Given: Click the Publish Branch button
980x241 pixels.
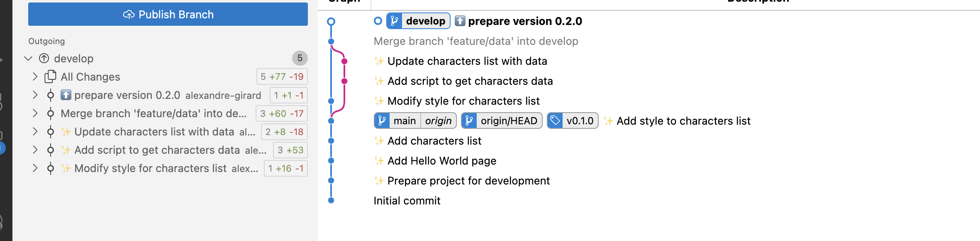Looking at the screenshot, I should pos(168,14).
